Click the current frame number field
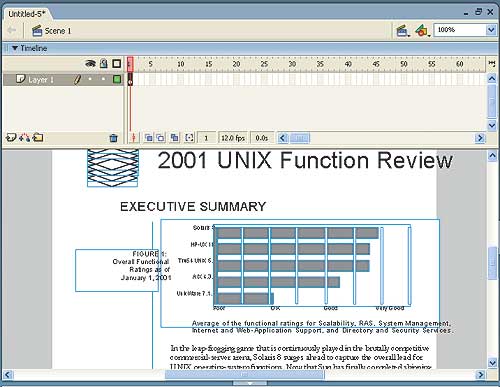 point(206,138)
